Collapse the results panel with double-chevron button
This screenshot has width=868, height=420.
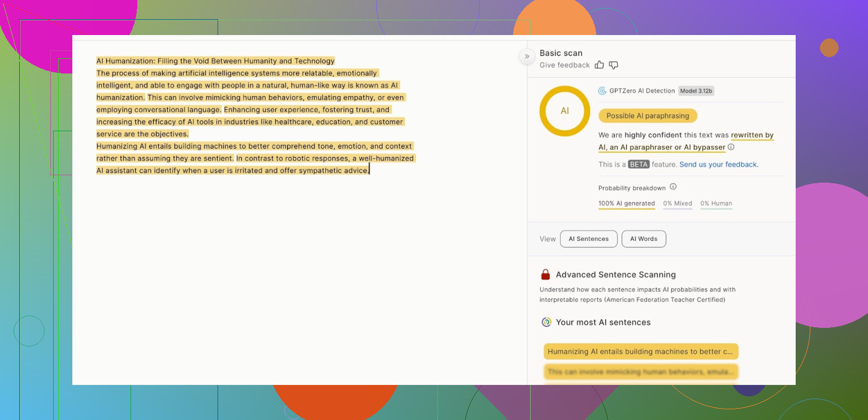coord(527,56)
